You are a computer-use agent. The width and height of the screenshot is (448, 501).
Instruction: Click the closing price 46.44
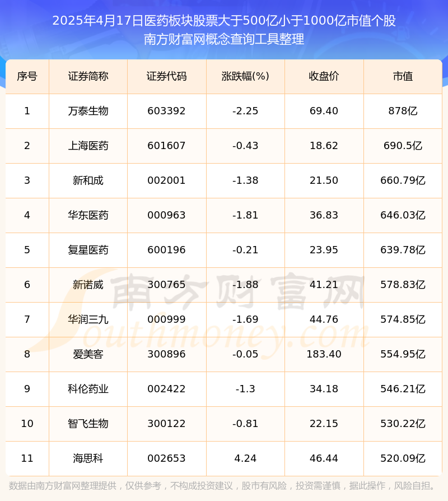(324, 458)
